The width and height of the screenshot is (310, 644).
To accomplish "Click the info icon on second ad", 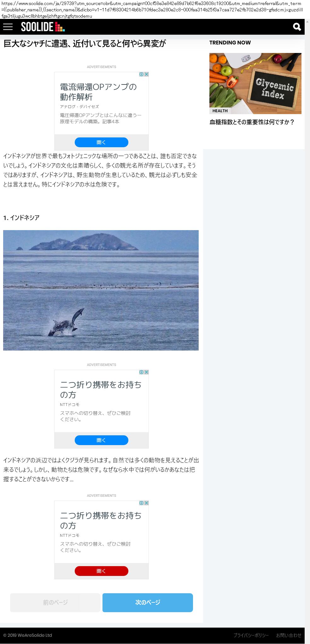I will [x=142, y=372].
